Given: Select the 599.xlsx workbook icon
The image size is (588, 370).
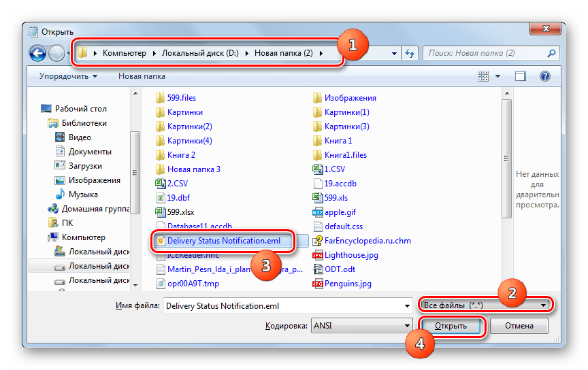Looking at the screenshot, I should click(161, 212).
